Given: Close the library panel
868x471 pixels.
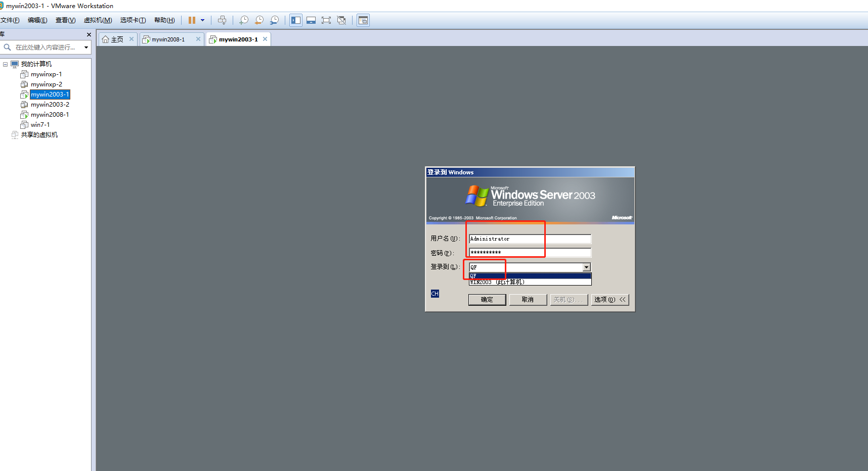Looking at the screenshot, I should 89,34.
